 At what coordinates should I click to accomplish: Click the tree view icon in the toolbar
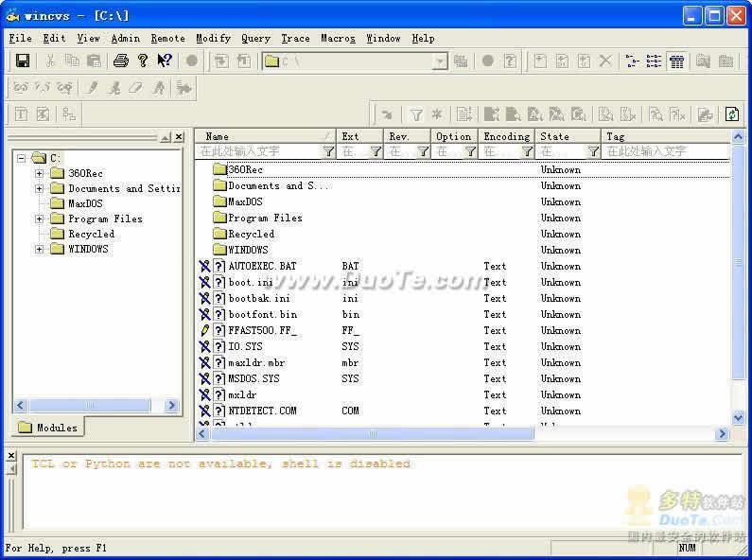pyautogui.click(x=633, y=61)
